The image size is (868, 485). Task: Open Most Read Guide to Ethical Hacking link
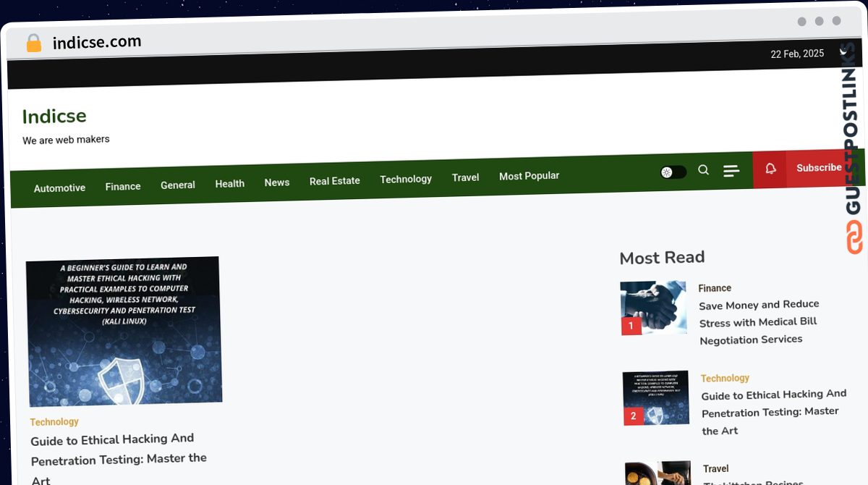(x=774, y=412)
